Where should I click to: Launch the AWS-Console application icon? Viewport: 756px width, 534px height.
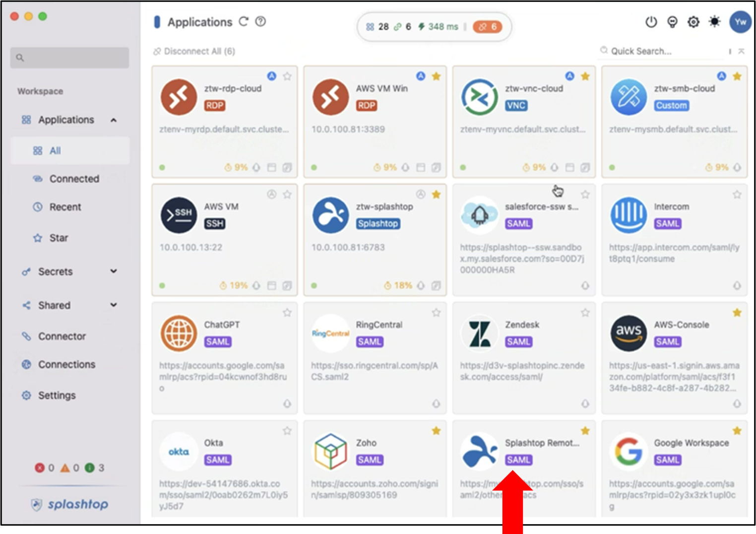click(x=629, y=333)
